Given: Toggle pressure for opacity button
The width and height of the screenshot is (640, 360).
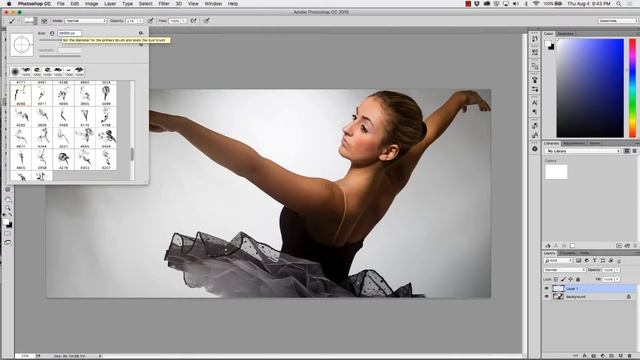Looking at the screenshot, I should tap(151, 21).
